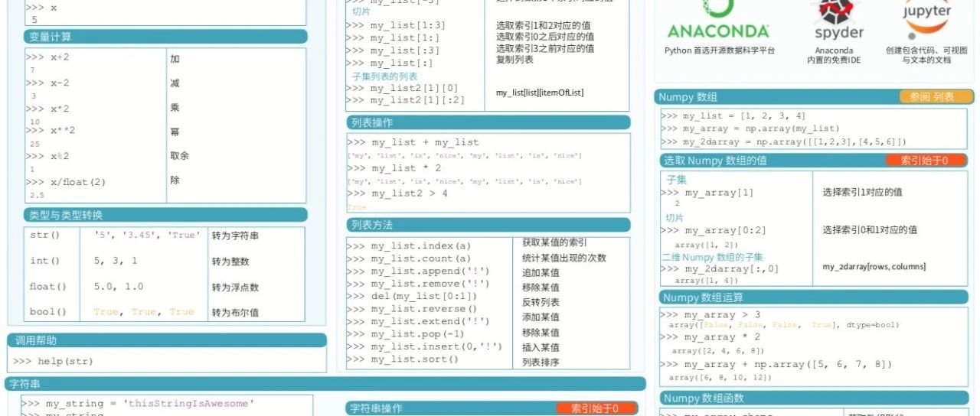Click the float() table cell

click(x=48, y=287)
